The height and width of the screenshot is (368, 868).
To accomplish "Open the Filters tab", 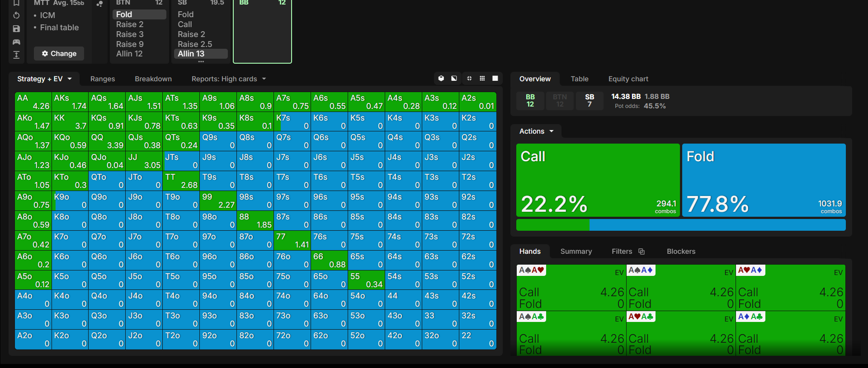I will tap(622, 252).
